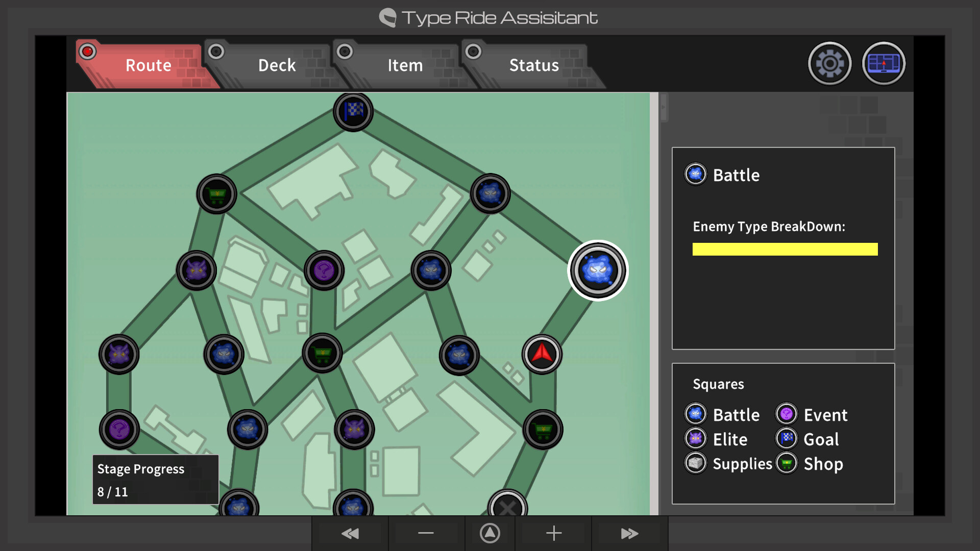The image size is (980, 551).
Task: Select the highlighted Battle node on the map
Action: coord(598,270)
